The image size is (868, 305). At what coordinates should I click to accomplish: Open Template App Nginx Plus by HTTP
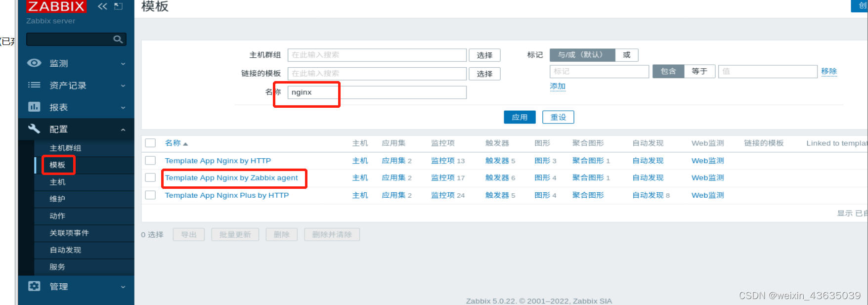click(227, 195)
